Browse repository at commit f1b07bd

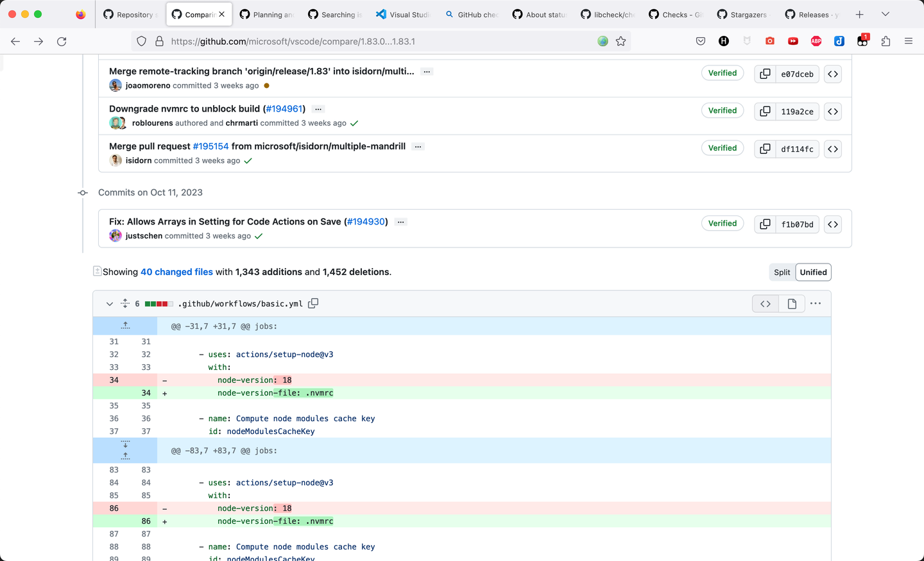(x=833, y=224)
